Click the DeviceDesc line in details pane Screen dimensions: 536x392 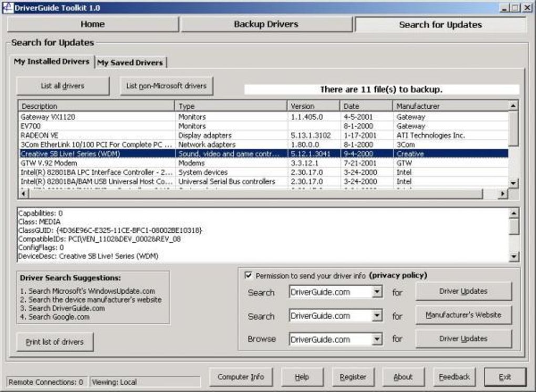click(x=88, y=256)
